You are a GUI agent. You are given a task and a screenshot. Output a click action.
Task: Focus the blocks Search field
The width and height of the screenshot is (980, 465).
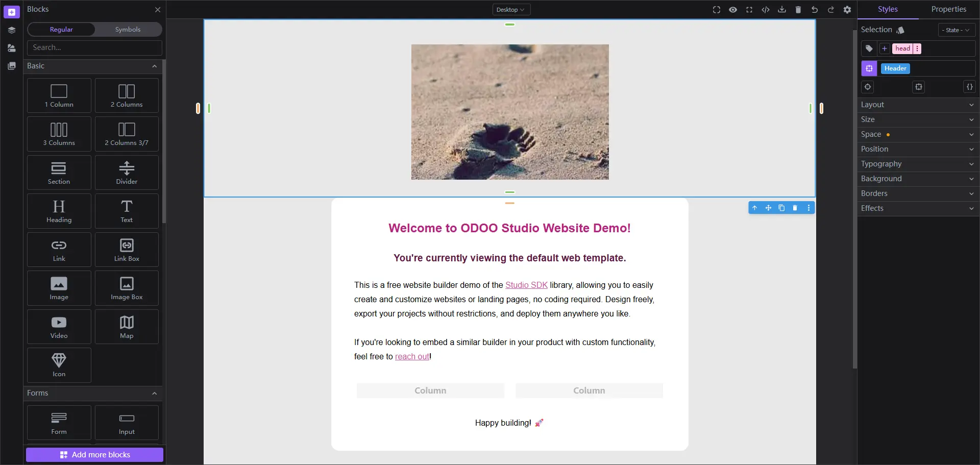pyautogui.click(x=94, y=47)
